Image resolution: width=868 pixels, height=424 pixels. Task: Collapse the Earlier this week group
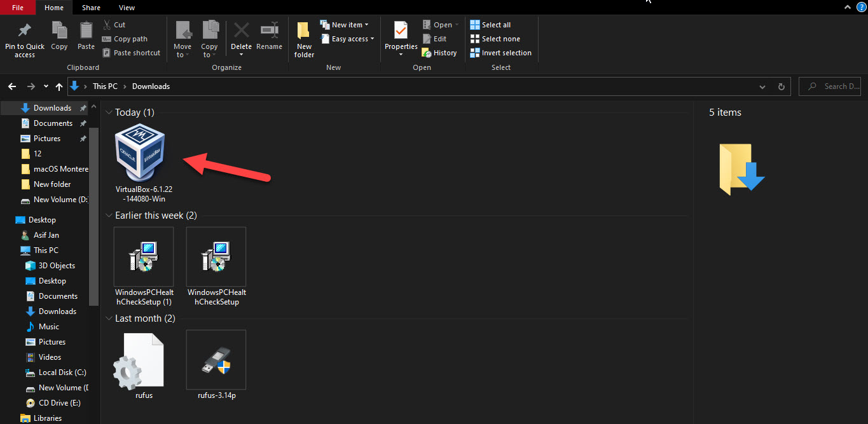[108, 215]
